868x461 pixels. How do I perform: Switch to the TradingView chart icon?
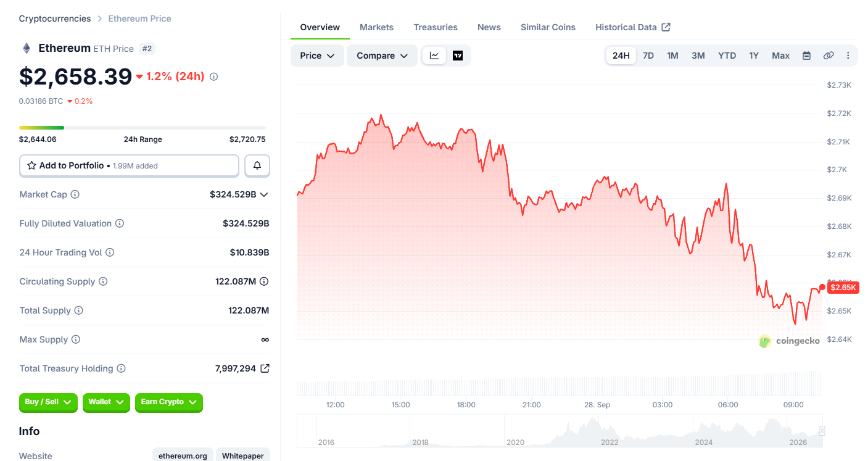tap(458, 56)
